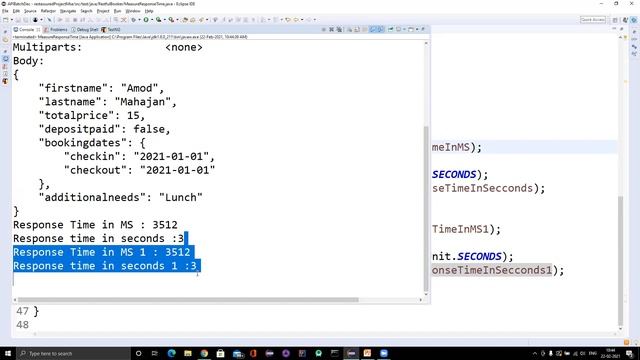The image size is (640, 360).
Task: Click the "firstname": "Amod" line
Action: tap(101, 88)
